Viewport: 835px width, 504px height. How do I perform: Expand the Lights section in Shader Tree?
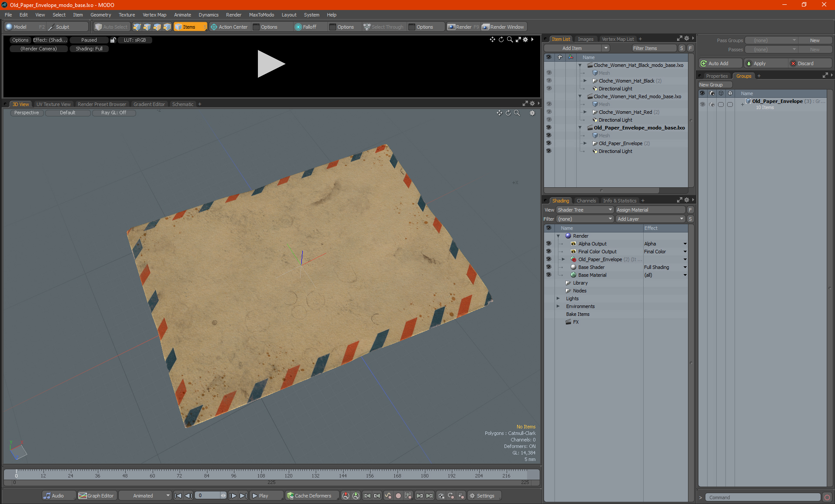557,298
